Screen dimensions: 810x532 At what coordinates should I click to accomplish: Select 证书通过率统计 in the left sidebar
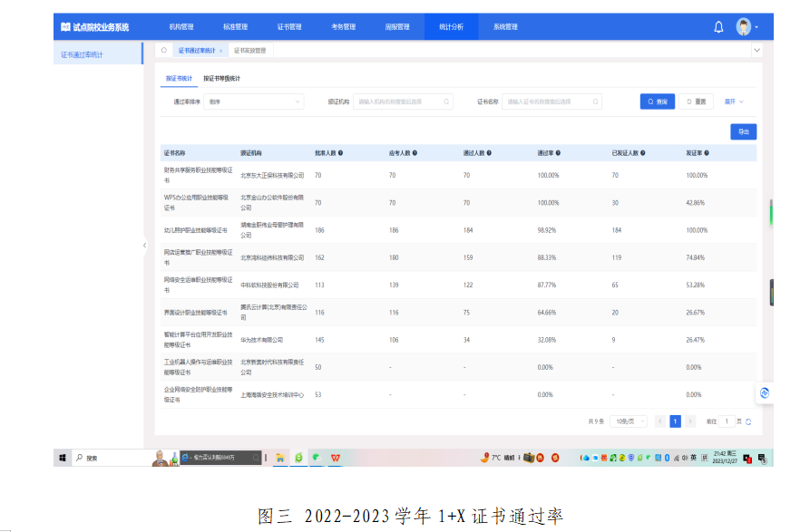coord(98,54)
